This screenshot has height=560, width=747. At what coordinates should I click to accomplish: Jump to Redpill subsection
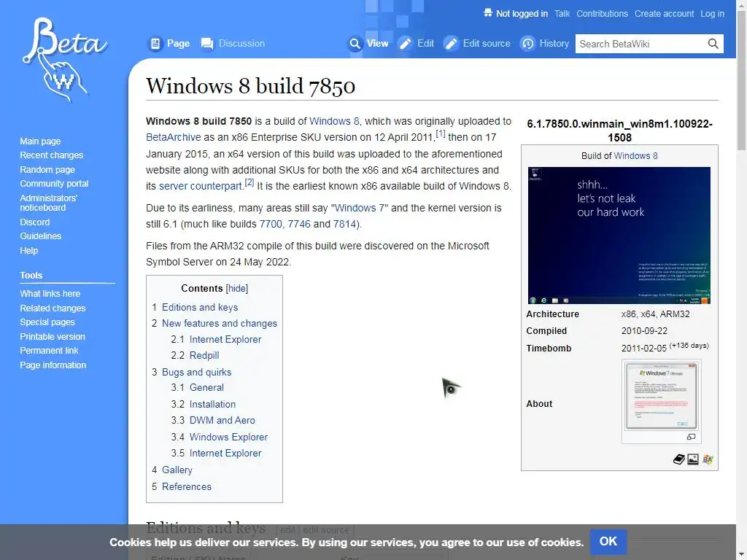204,355
